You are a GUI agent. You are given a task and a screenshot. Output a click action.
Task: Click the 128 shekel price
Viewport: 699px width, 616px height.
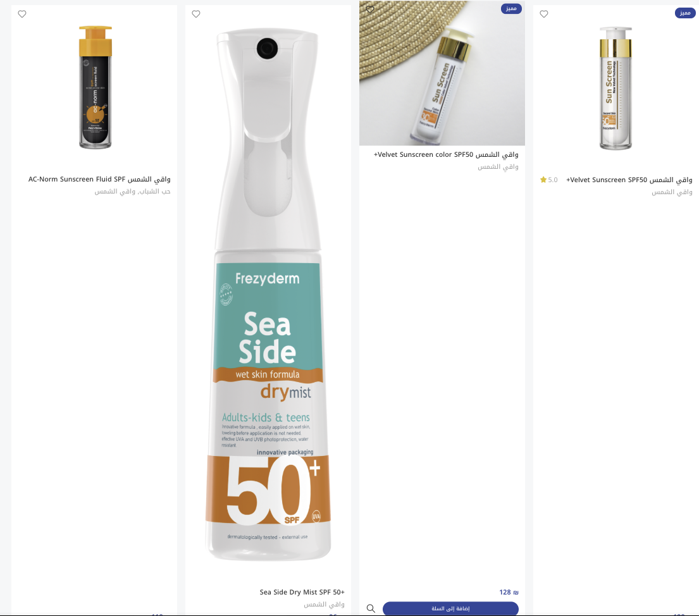(509, 592)
